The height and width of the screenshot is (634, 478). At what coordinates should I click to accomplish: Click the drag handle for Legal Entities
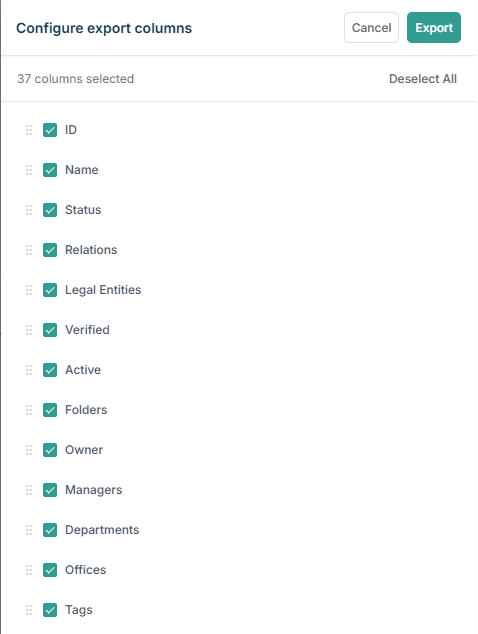29,290
